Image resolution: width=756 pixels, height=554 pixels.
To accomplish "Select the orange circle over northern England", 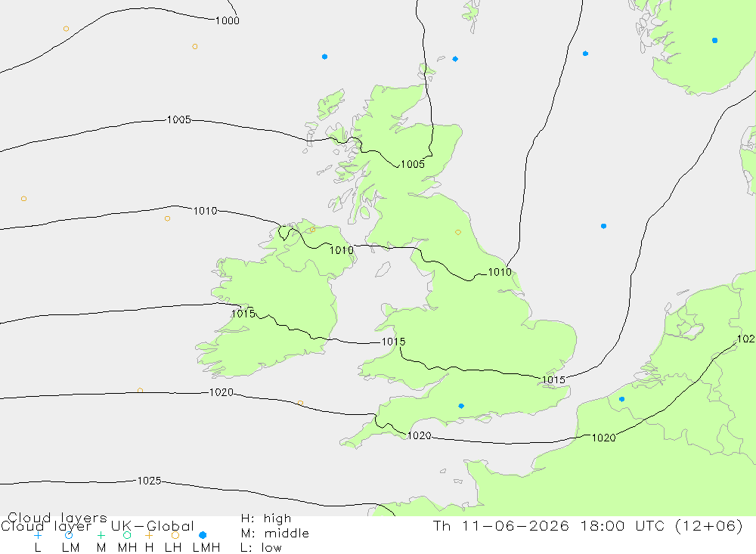I will tap(458, 232).
